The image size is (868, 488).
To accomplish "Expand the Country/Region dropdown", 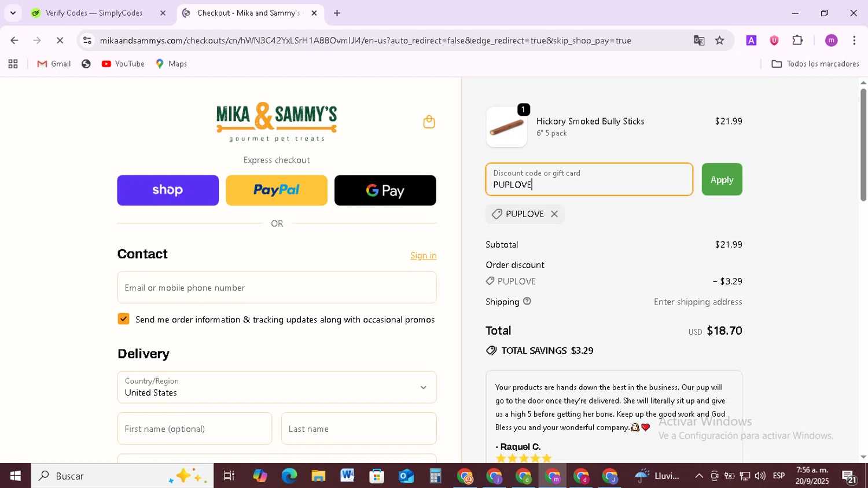I will [x=277, y=387].
